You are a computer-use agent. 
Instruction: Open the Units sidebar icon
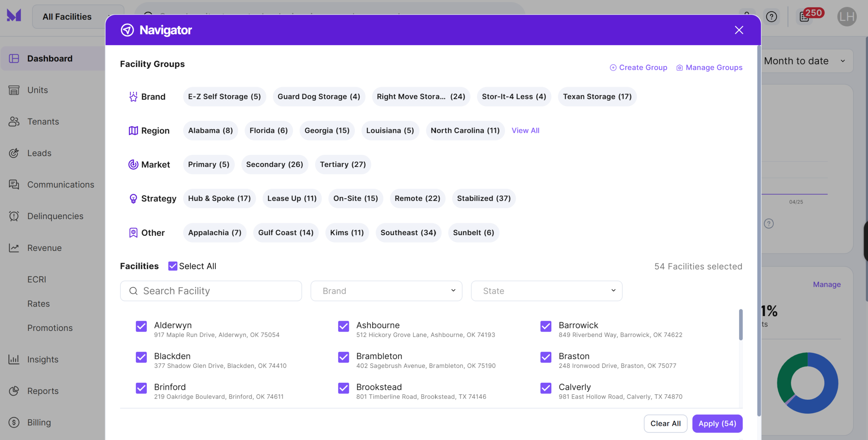[x=14, y=90]
